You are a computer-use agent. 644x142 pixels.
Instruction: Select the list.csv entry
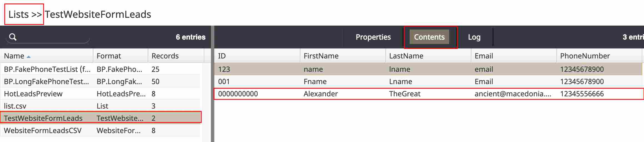coord(100,106)
